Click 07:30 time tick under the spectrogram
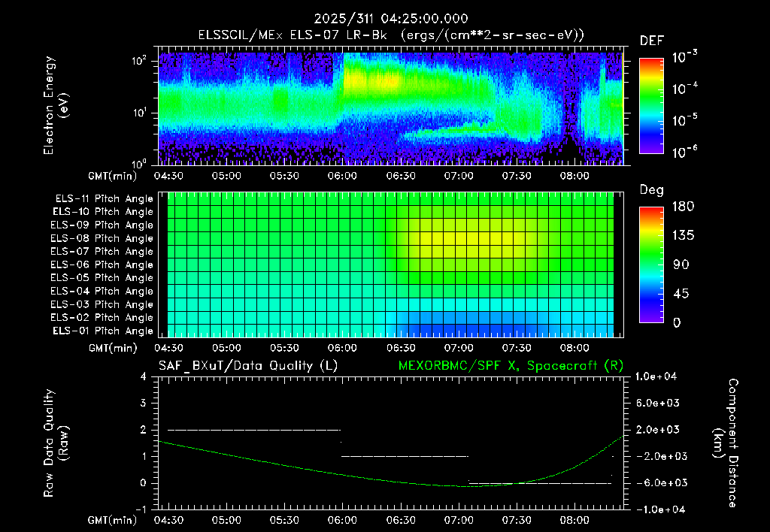The image size is (770, 532). pyautogui.click(x=517, y=176)
